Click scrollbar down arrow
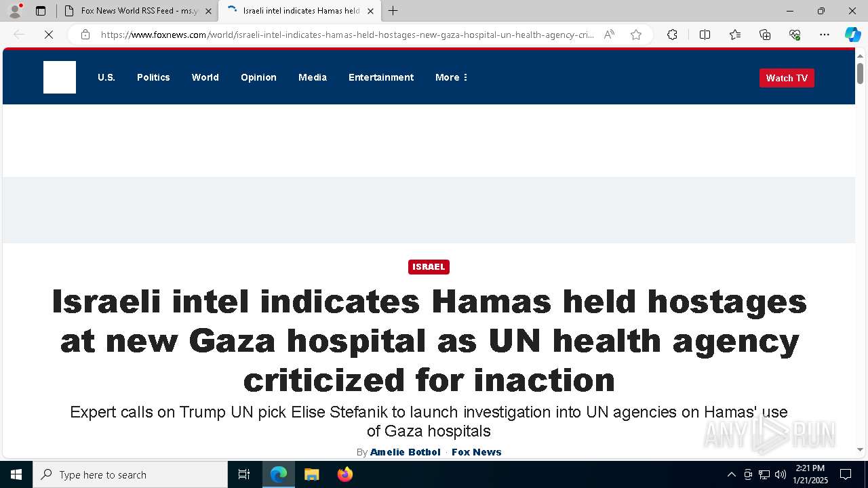This screenshot has height=488, width=868. pyautogui.click(x=860, y=449)
